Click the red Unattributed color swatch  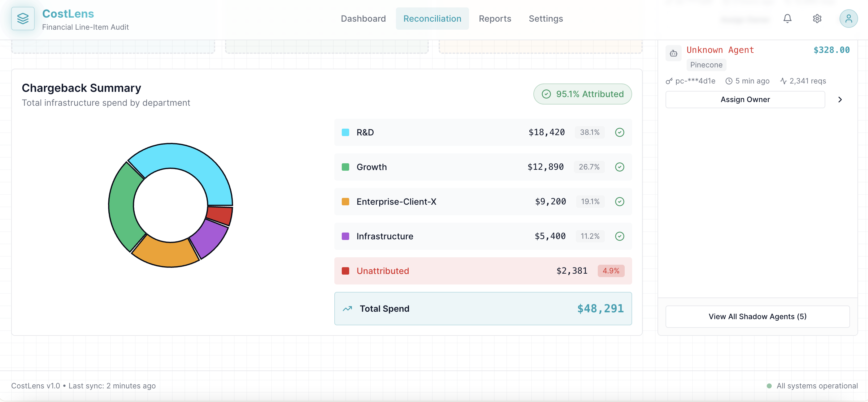(345, 271)
